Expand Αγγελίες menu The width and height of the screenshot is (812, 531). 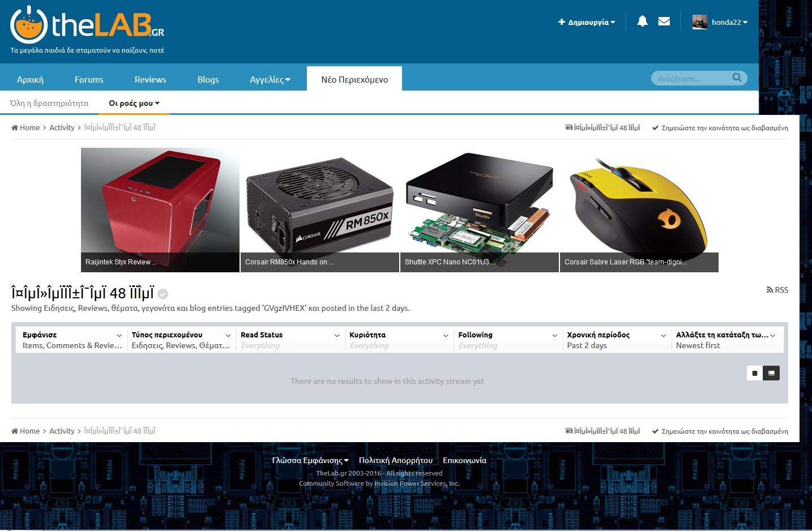coord(270,80)
